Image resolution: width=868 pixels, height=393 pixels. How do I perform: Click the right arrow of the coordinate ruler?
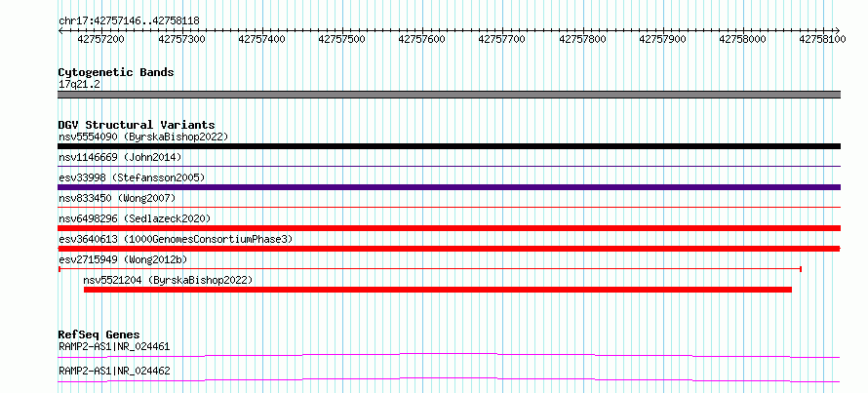pyautogui.click(x=838, y=30)
